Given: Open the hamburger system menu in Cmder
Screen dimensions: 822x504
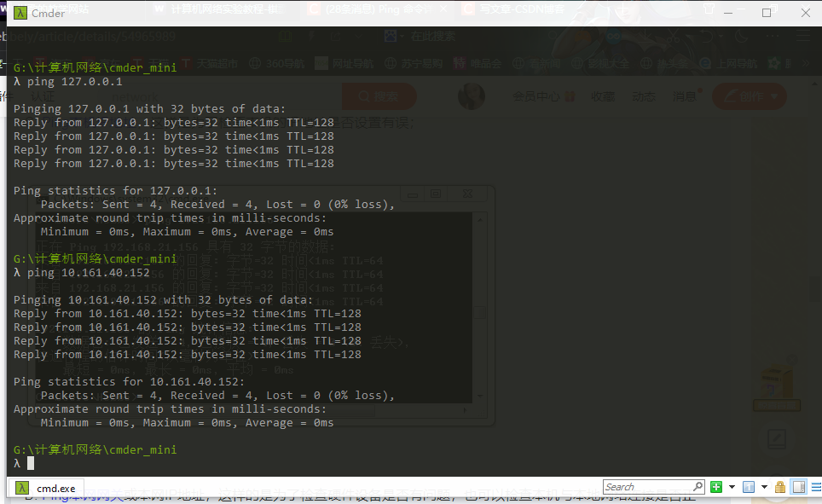Looking at the screenshot, I should (816, 487).
